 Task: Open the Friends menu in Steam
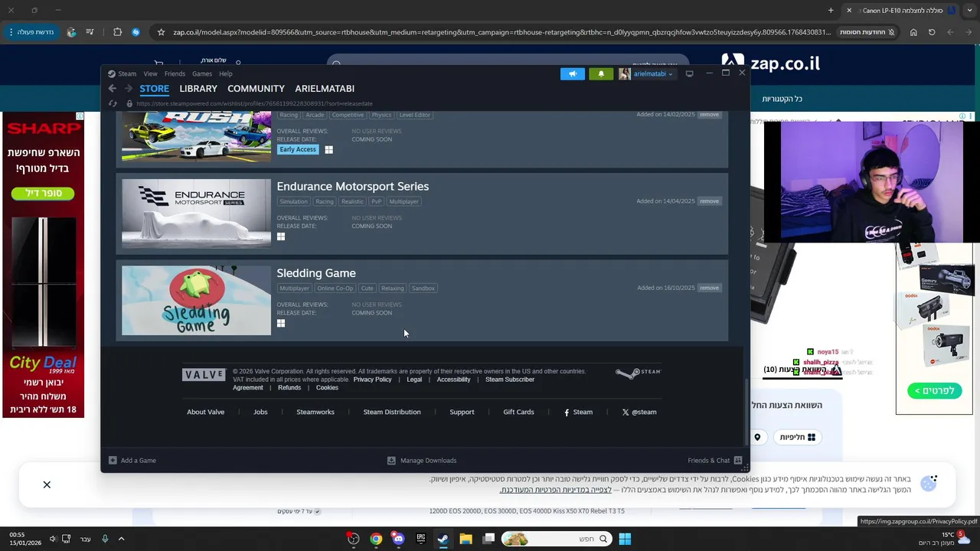[x=175, y=74]
